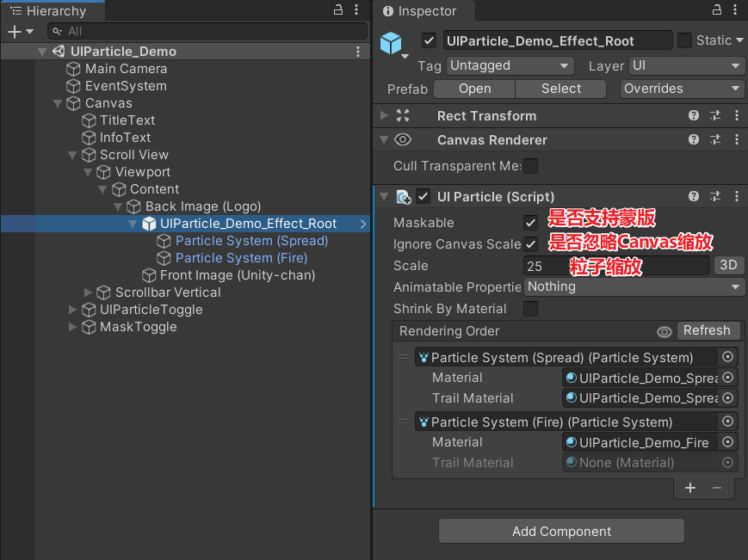
Task: Disable the UI Particle component checkbox
Action: pyautogui.click(x=423, y=196)
